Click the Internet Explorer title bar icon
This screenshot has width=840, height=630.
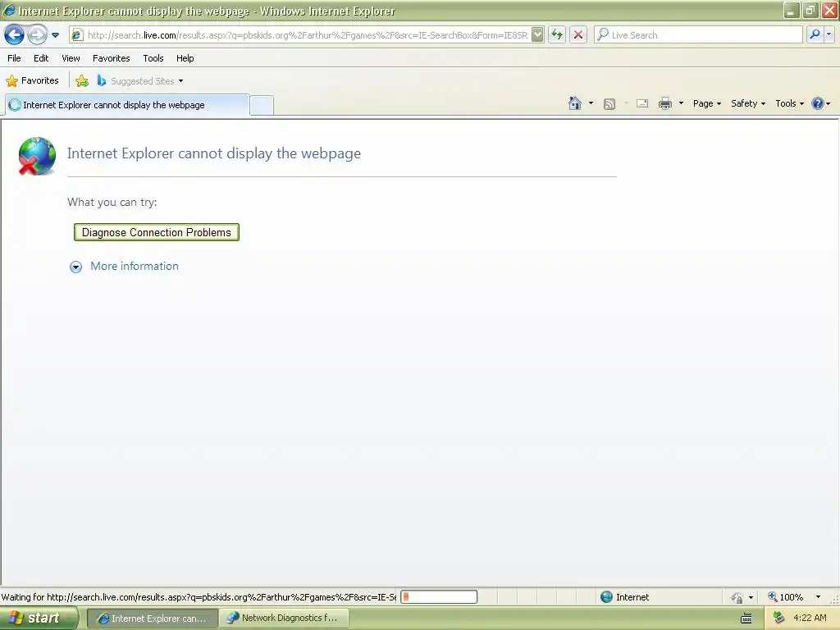(9, 10)
